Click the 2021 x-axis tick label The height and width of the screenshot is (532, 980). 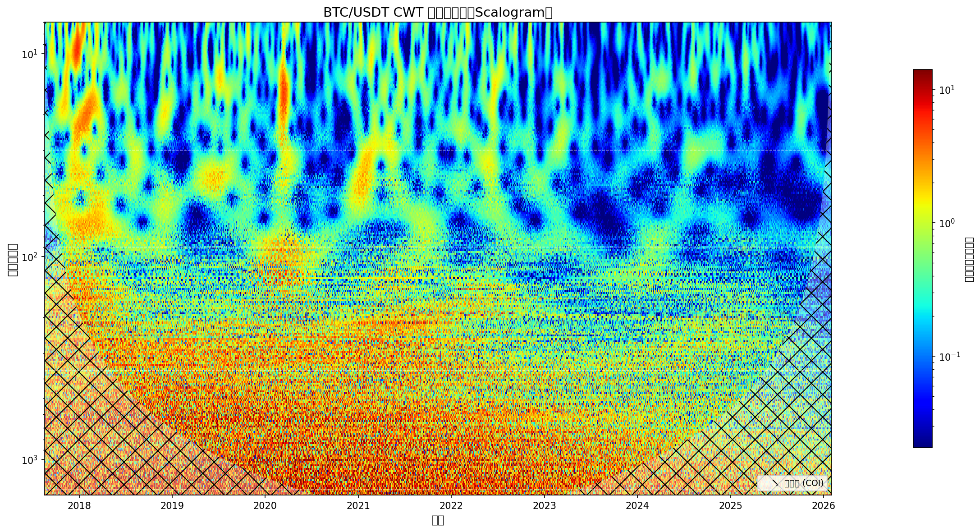click(358, 506)
